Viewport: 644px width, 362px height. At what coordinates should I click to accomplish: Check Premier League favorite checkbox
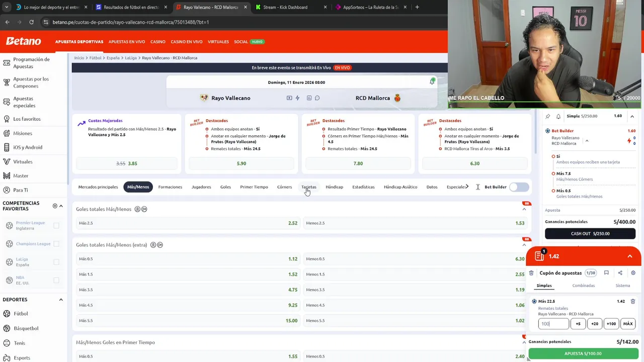[x=56, y=226]
